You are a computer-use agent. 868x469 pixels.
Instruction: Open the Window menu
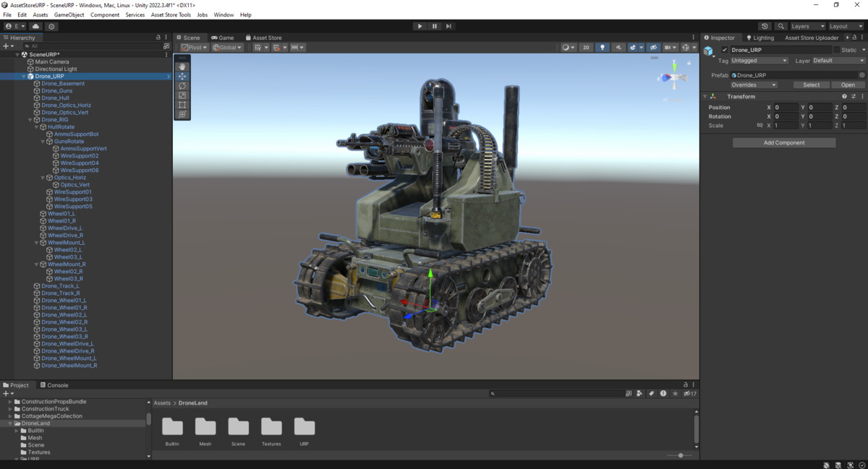[x=224, y=14]
